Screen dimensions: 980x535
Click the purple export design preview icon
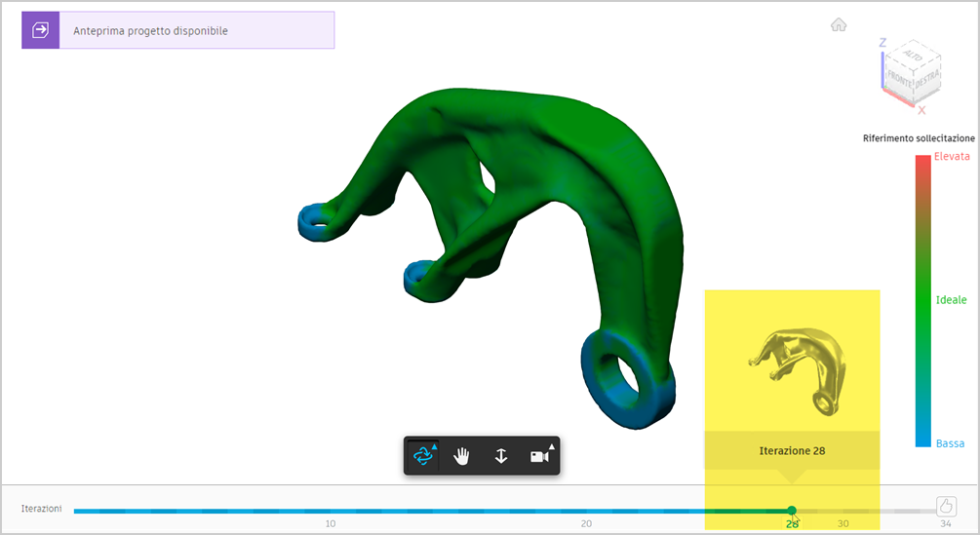[41, 30]
